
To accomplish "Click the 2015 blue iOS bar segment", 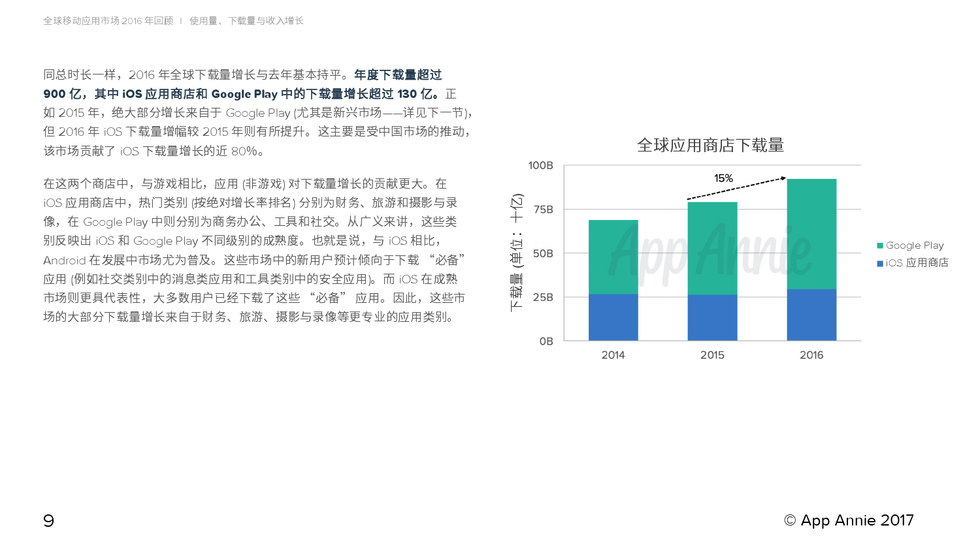I will [x=713, y=318].
